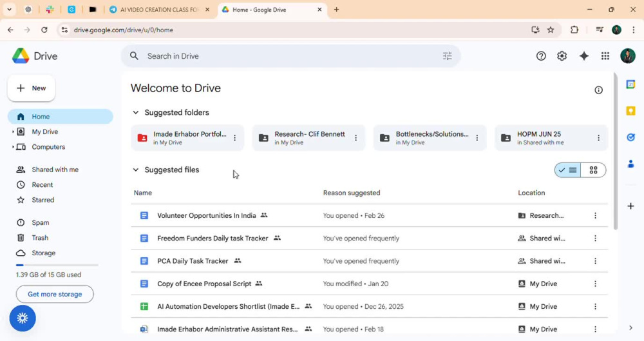Open HOPM JUN 25 suggested folder
644x341 pixels.
pos(551,138)
